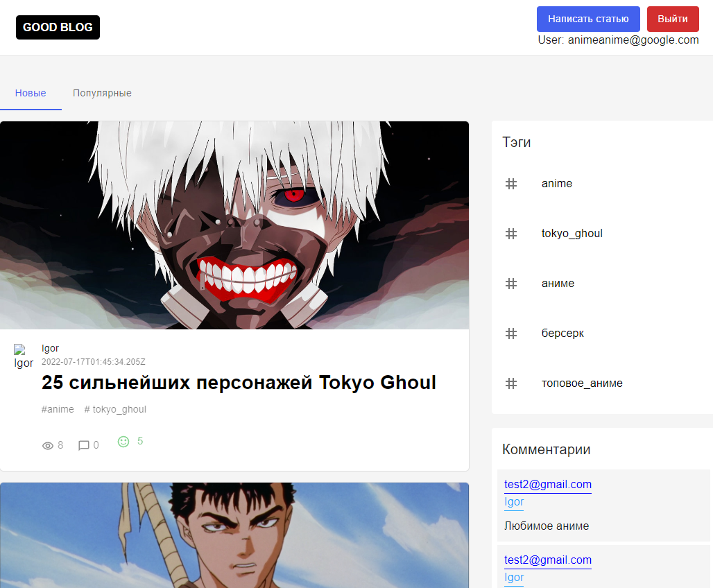
Task: Select the Новые tab
Action: click(31, 92)
